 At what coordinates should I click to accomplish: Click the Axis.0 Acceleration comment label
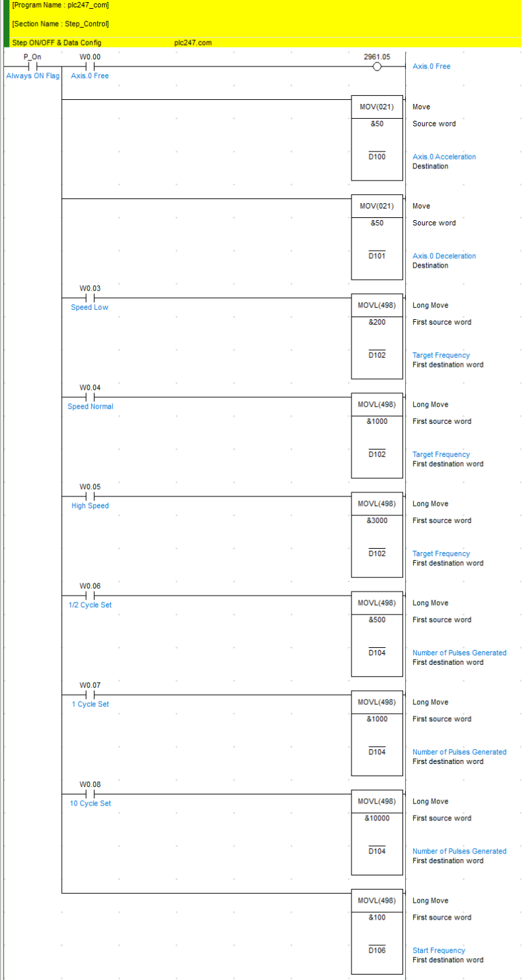coord(444,157)
